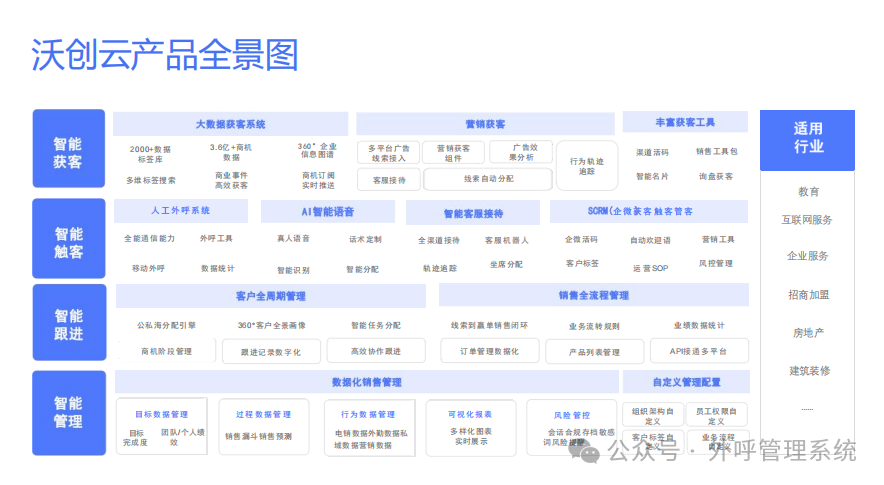Click the 运营SOP item
Viewport: 884px width, 485px height.
click(x=651, y=268)
